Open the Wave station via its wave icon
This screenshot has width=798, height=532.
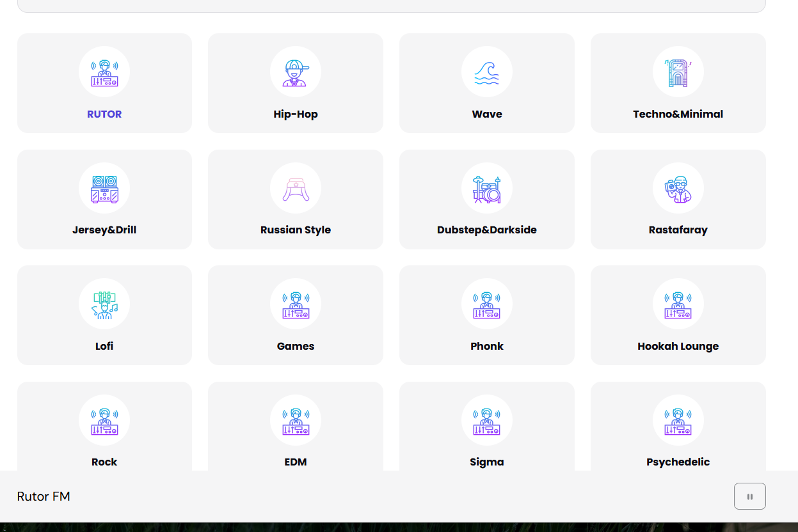pos(486,72)
